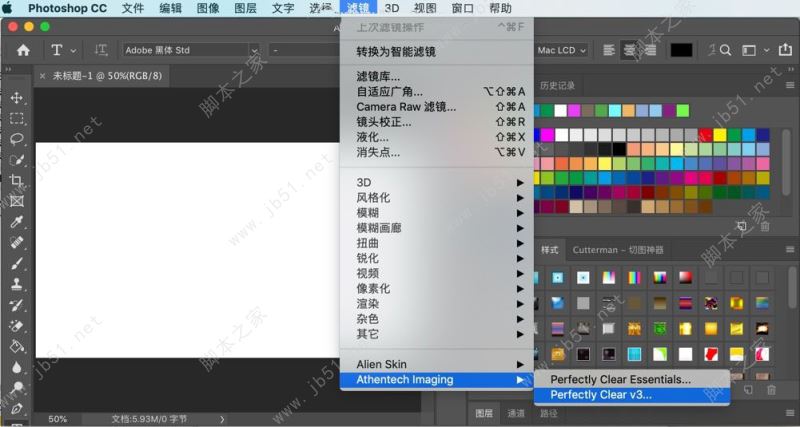800x427 pixels.
Task: Select the Spot Healing Brush tool
Action: pos(16,242)
